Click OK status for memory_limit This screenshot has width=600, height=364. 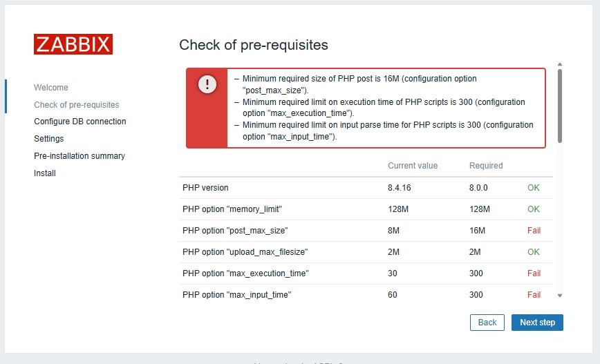pyautogui.click(x=533, y=209)
